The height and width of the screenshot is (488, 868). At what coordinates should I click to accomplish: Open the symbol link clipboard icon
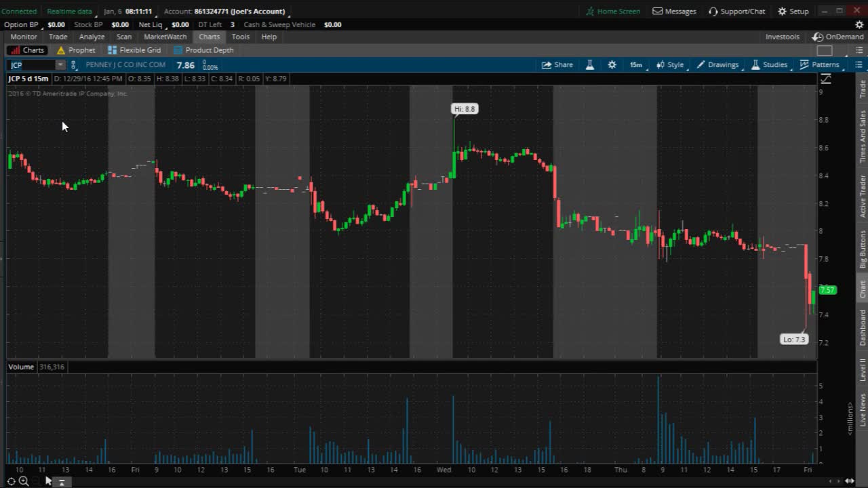73,65
